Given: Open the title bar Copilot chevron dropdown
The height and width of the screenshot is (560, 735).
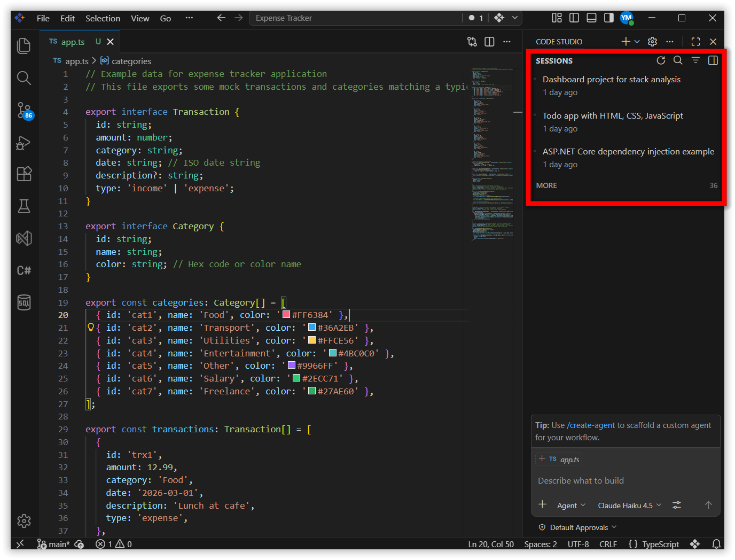Looking at the screenshot, I should pyautogui.click(x=515, y=18).
